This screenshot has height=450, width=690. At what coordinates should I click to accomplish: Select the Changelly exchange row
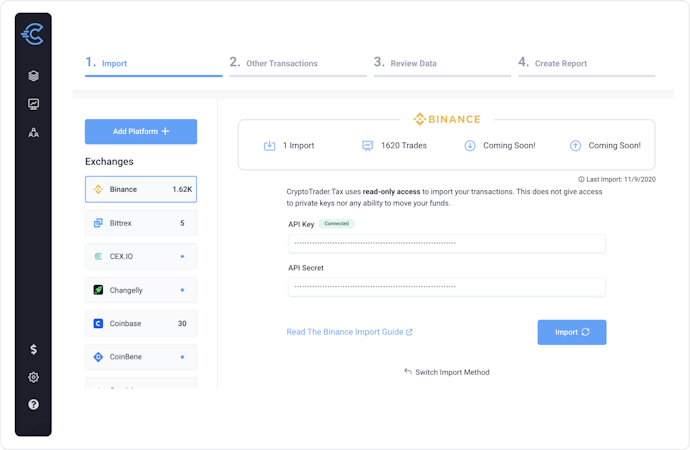coord(141,290)
